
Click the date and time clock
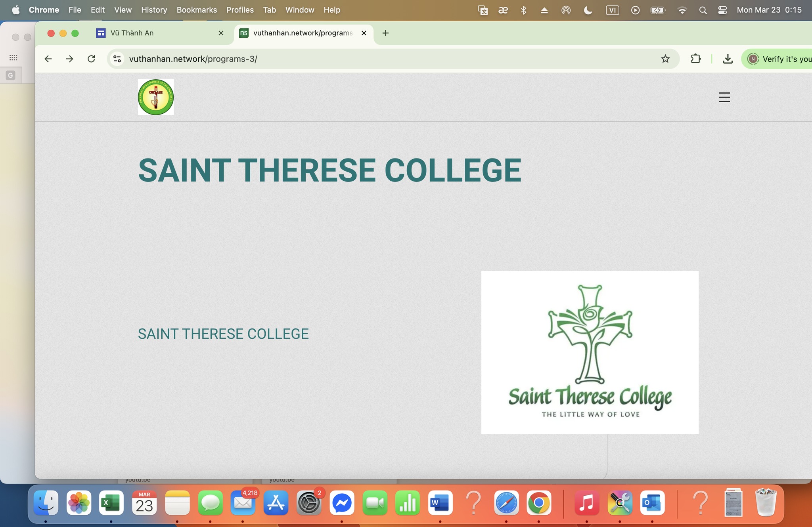[x=769, y=10]
